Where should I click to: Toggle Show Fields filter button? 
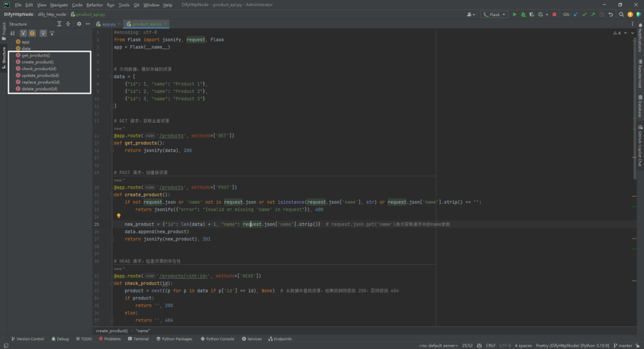click(32, 33)
